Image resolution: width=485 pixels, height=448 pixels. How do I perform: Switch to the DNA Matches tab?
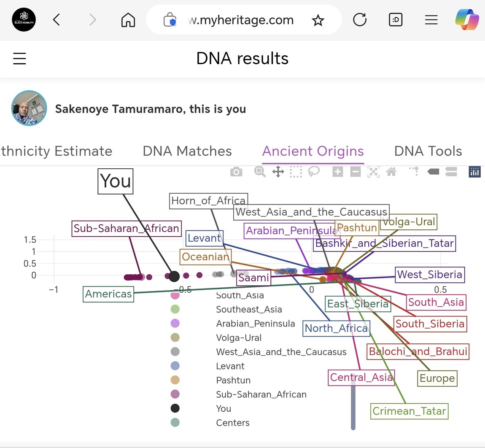[x=187, y=151]
